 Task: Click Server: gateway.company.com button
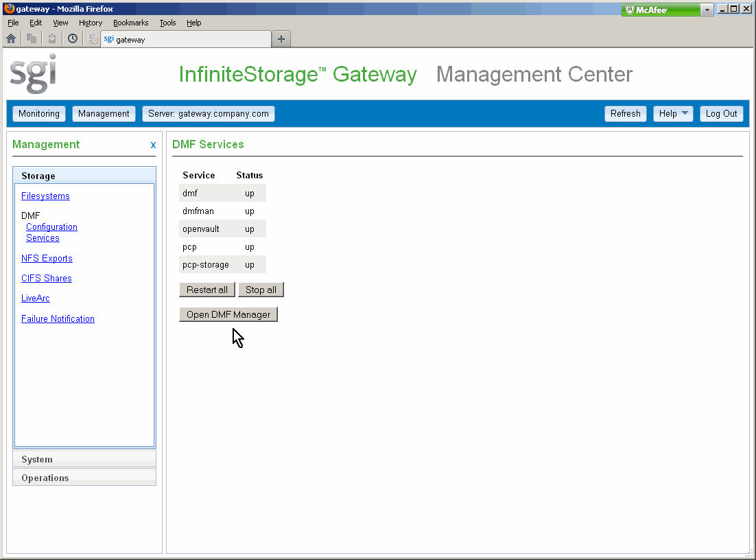(x=209, y=114)
